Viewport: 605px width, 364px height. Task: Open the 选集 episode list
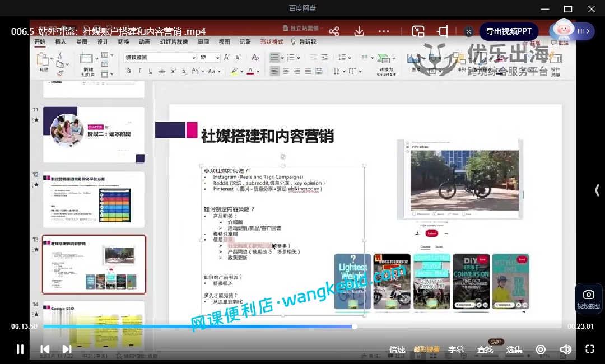tap(514, 349)
